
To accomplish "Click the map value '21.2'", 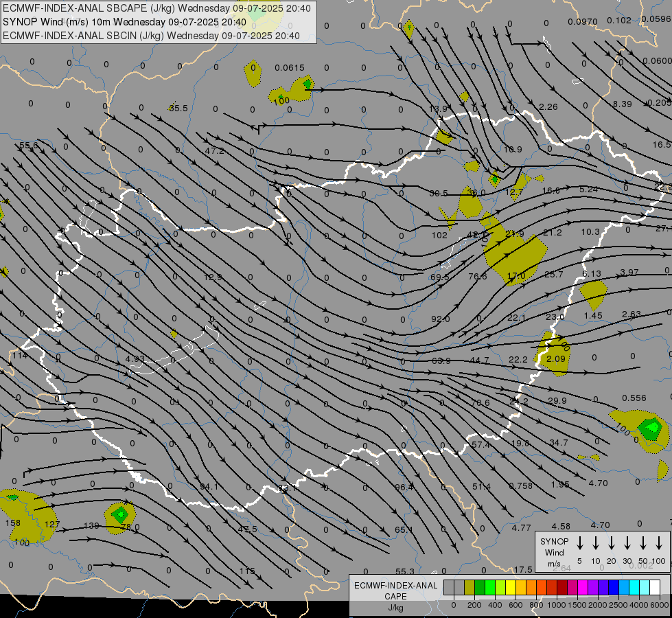I will pyautogui.click(x=553, y=233).
